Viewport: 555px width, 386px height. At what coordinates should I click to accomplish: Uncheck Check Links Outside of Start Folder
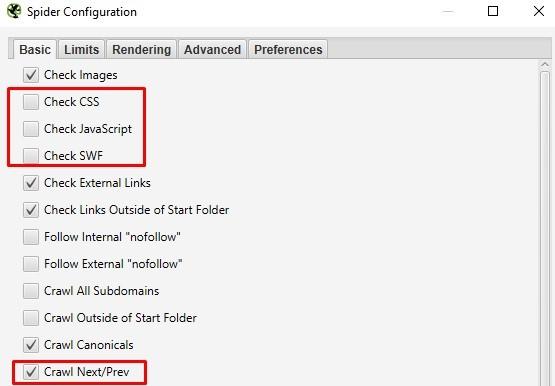coord(31,210)
